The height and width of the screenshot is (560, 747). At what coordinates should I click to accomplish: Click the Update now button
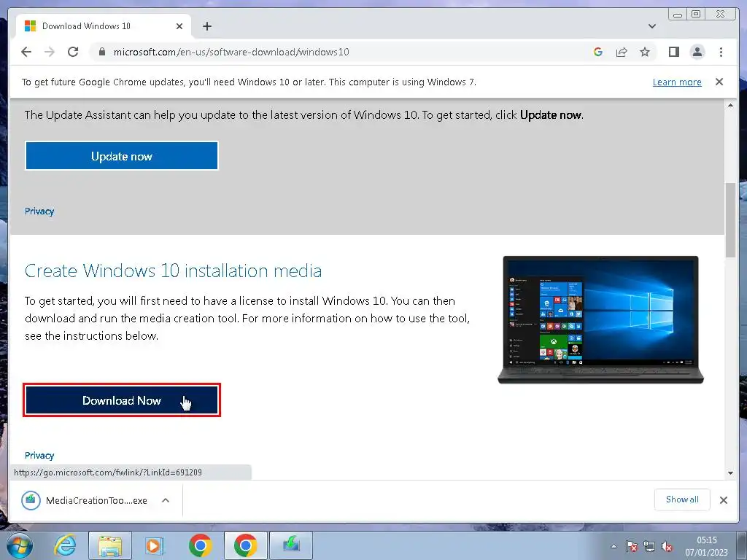[x=122, y=156]
